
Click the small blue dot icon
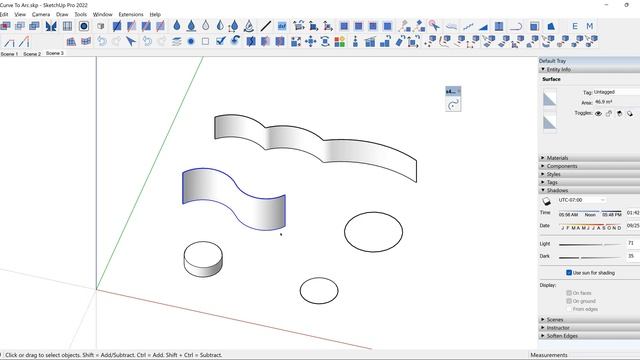point(191,42)
